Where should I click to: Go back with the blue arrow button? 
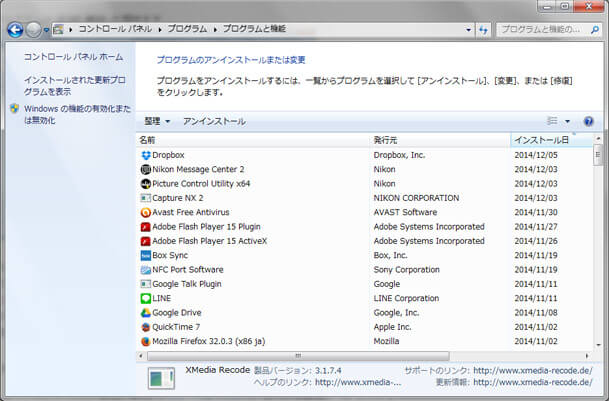pyautogui.click(x=15, y=30)
